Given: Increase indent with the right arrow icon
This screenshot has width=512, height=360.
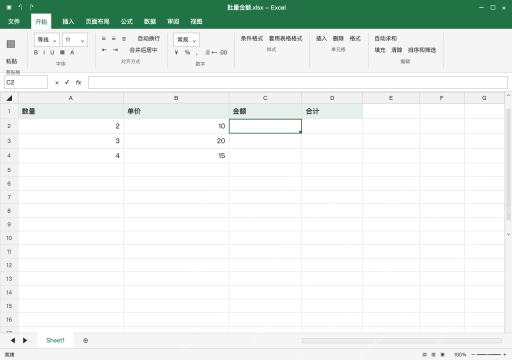Looking at the screenshot, I should [x=115, y=50].
